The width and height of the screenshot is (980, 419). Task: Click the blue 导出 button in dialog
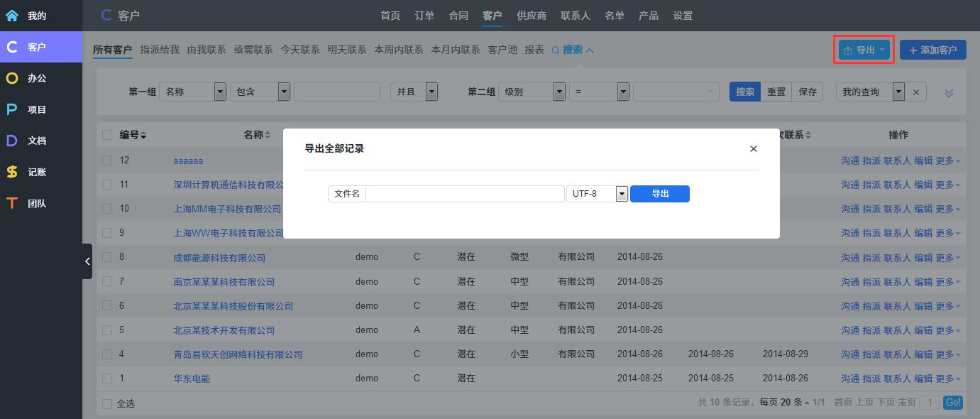pos(659,194)
